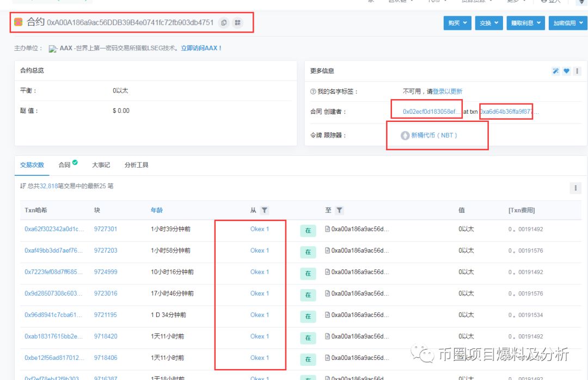Open transaction 0xbe12f56ad817012
Viewport: 588px width, 380px height.
click(x=54, y=358)
